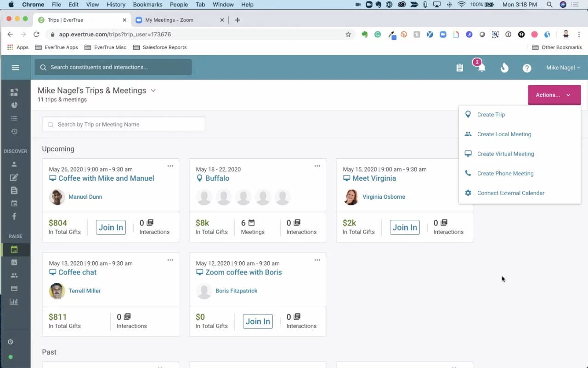Open the calendar icon under DISCOVER

[x=15, y=203]
